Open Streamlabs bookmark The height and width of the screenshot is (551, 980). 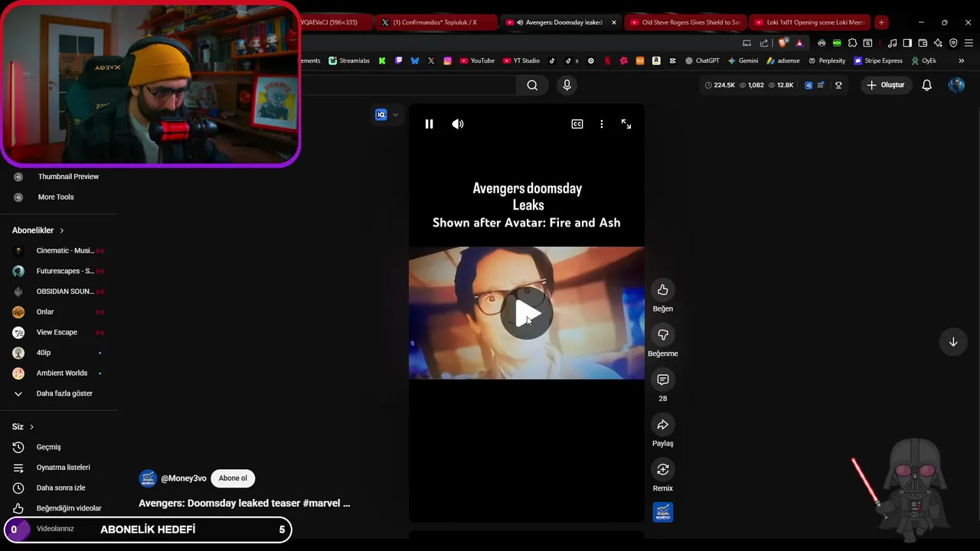348,60
